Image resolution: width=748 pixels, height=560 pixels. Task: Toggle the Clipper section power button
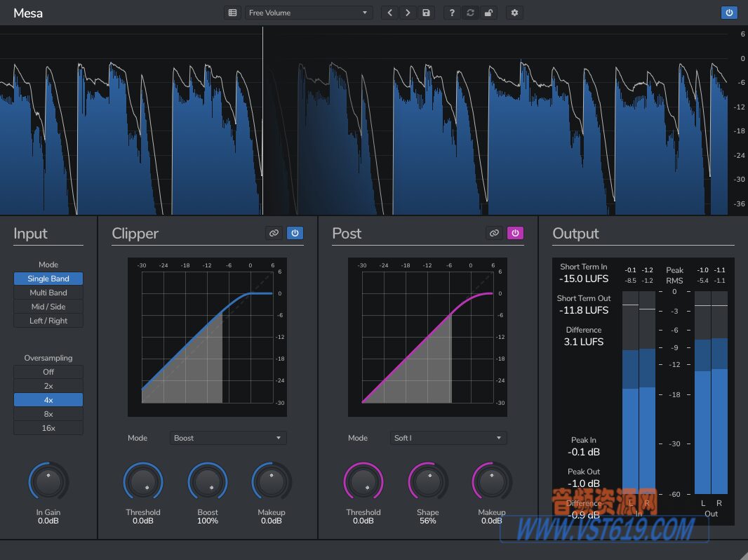coord(295,233)
